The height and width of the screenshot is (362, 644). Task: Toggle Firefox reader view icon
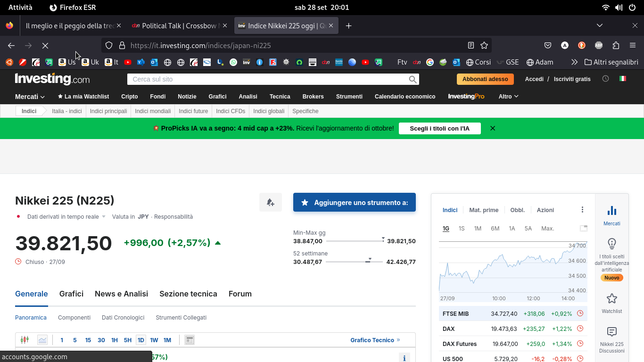tap(471, 45)
